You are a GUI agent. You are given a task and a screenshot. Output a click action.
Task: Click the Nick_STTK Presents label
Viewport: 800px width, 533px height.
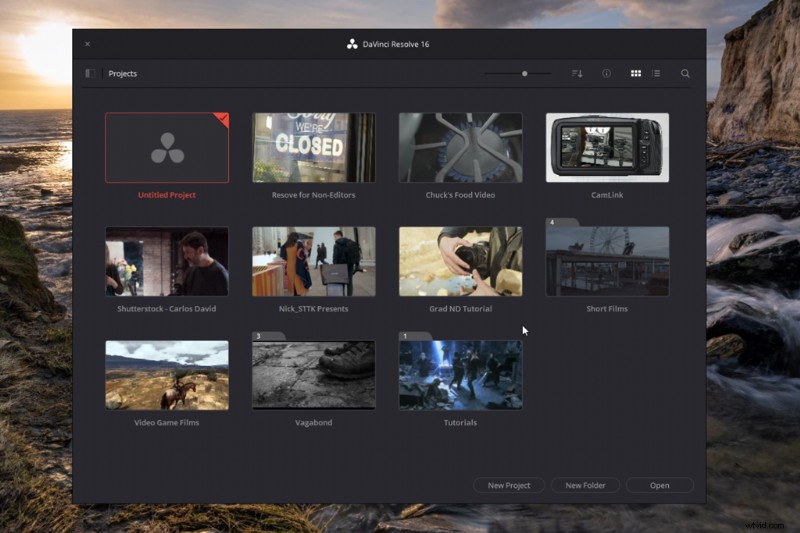click(x=314, y=309)
